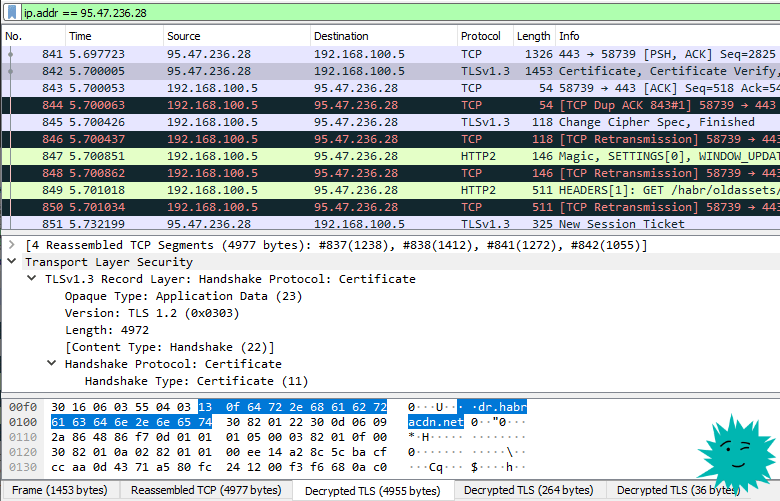This screenshot has height=501, width=780.
Task: Select packet 851 New Session Ticket row
Action: tap(391, 224)
